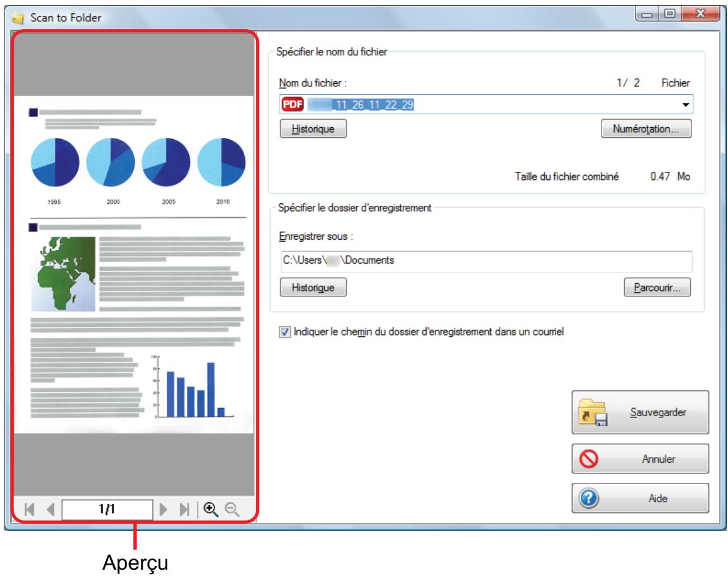Click the Enregistrer sous path field
Viewport: 728px width, 576px height.
click(x=486, y=261)
